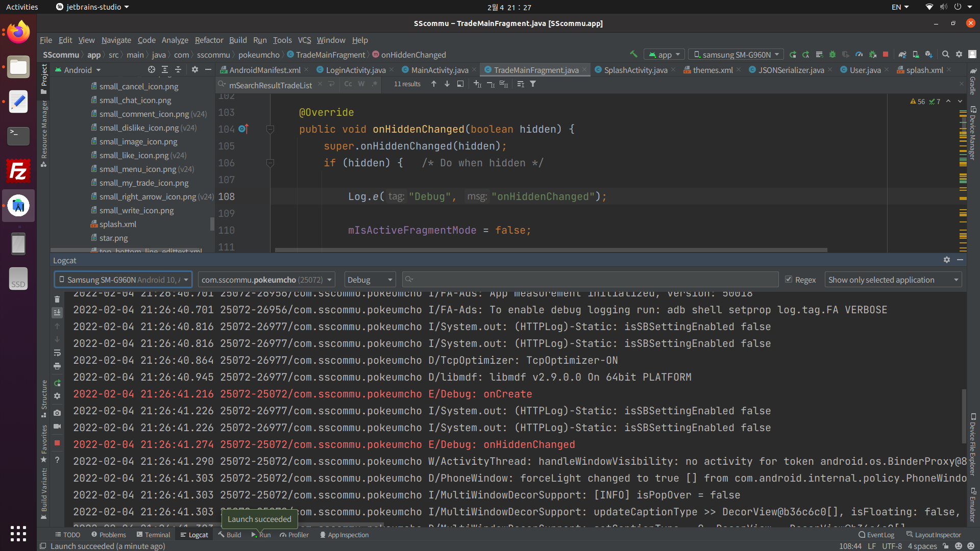Click the Clear logcat trash icon

click(57, 299)
